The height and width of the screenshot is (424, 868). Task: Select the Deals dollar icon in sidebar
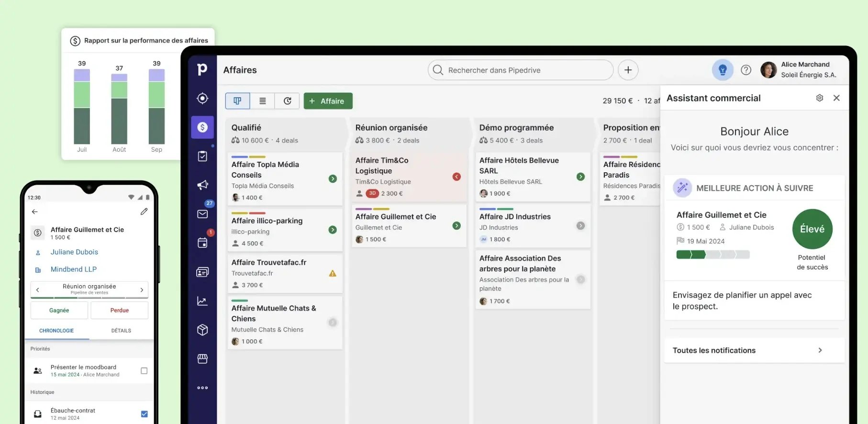pos(202,127)
